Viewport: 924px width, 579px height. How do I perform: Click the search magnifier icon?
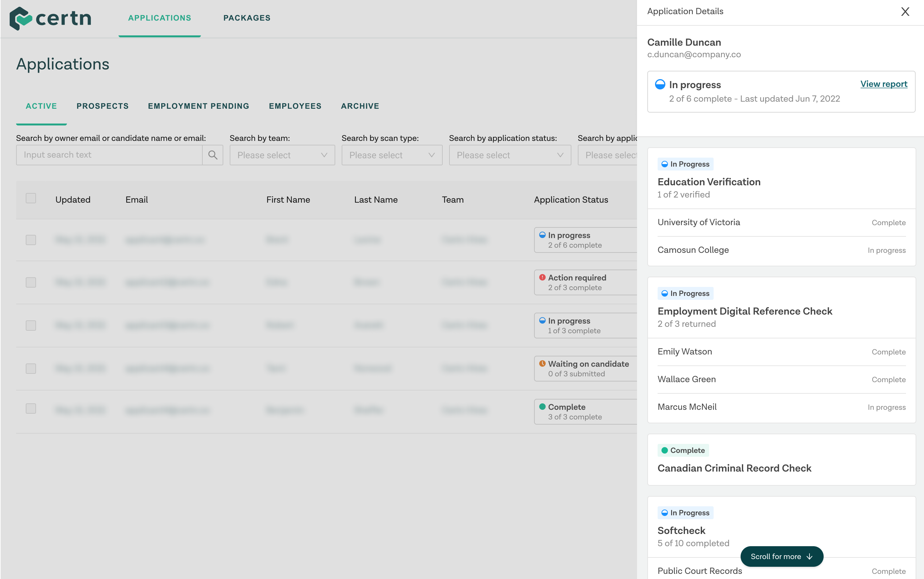pyautogui.click(x=213, y=155)
